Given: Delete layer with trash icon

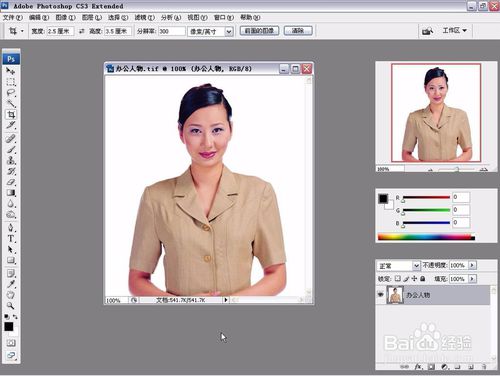Looking at the screenshot, I should click(484, 367).
